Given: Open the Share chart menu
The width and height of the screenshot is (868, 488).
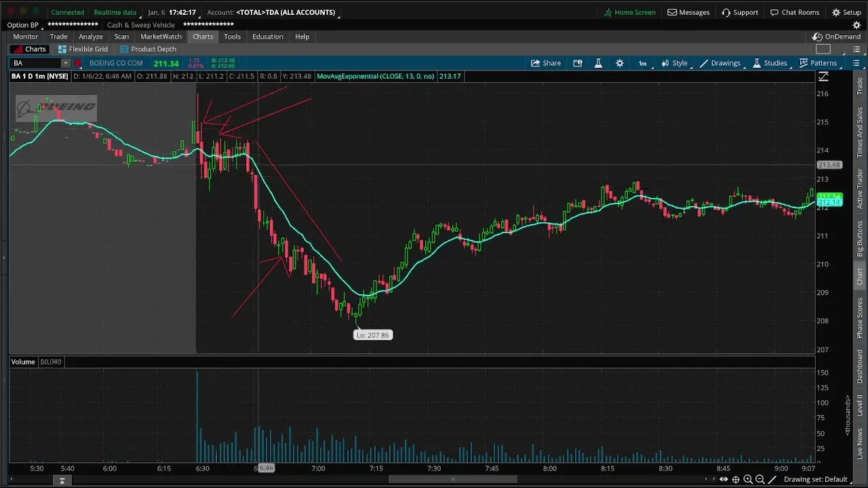Looking at the screenshot, I should tap(546, 63).
